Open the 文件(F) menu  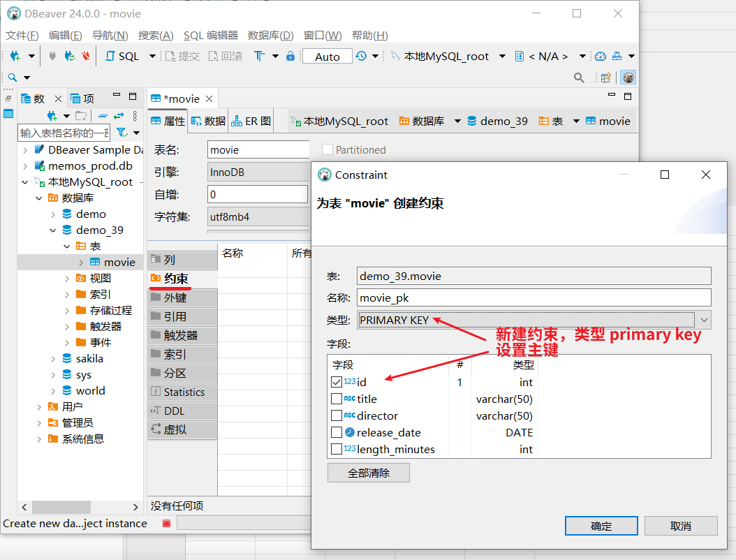click(22, 36)
